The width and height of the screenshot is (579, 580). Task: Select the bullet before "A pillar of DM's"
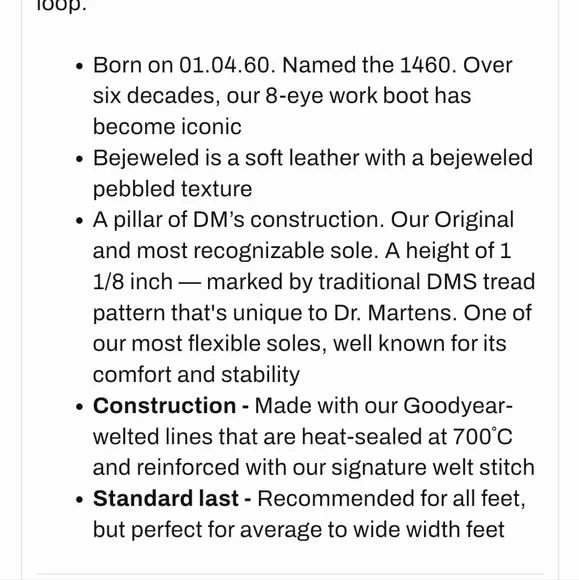point(79,221)
